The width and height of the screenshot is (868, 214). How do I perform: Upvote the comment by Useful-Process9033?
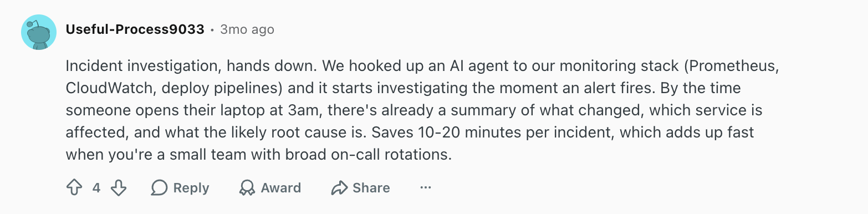[x=74, y=188]
